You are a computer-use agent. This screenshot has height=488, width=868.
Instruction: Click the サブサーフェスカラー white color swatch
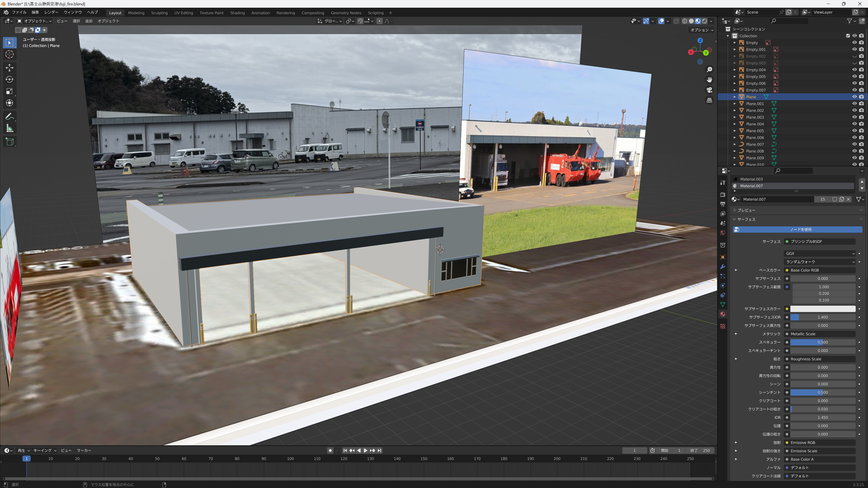point(823,309)
